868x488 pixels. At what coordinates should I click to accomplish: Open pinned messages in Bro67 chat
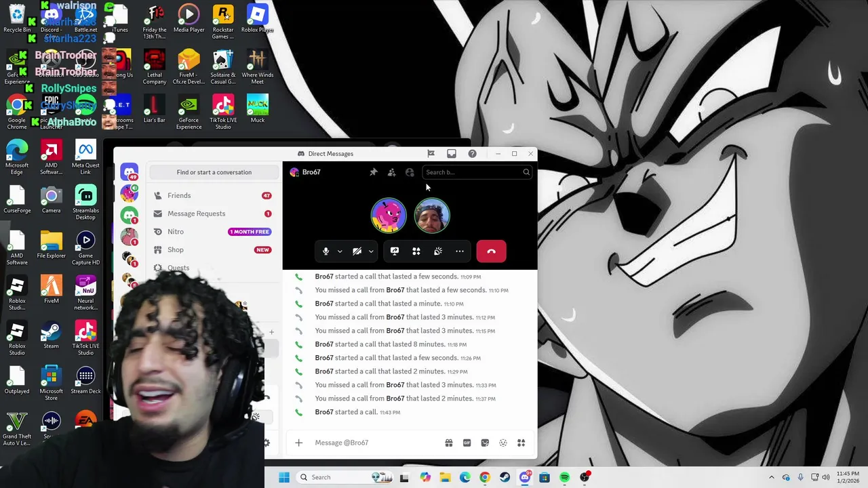373,172
